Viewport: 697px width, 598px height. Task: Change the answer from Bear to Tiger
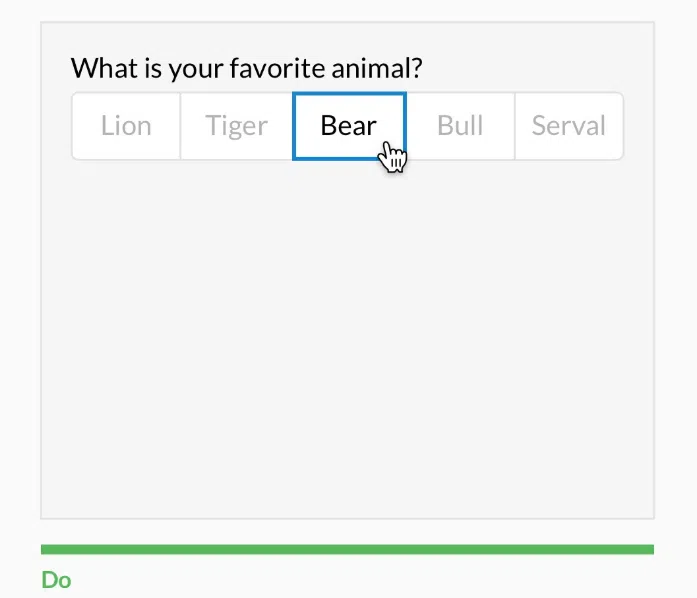pos(236,126)
